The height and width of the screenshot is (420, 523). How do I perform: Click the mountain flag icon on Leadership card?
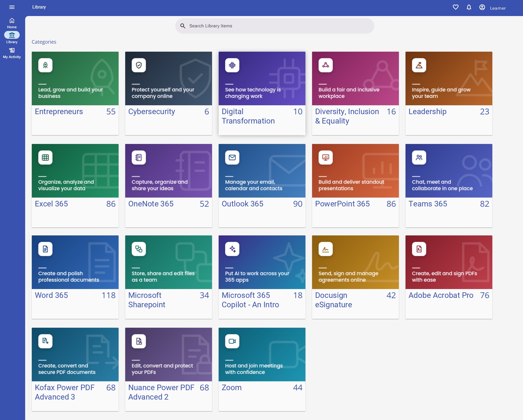pyautogui.click(x=419, y=65)
